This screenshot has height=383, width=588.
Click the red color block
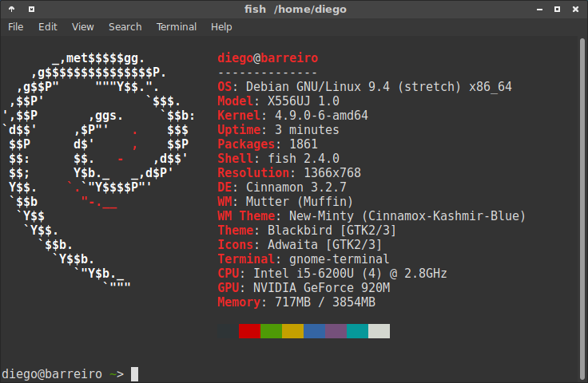(250, 331)
